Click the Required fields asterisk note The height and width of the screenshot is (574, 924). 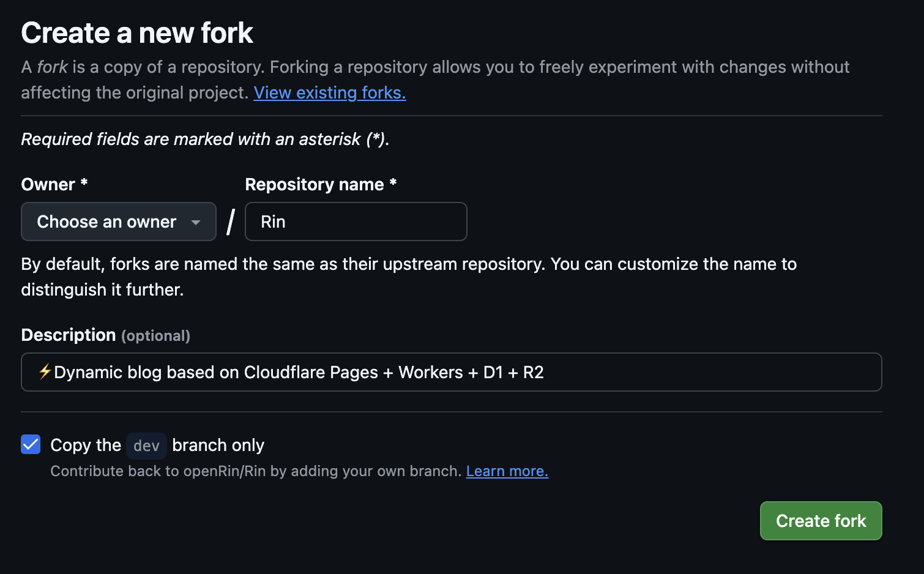coord(206,139)
